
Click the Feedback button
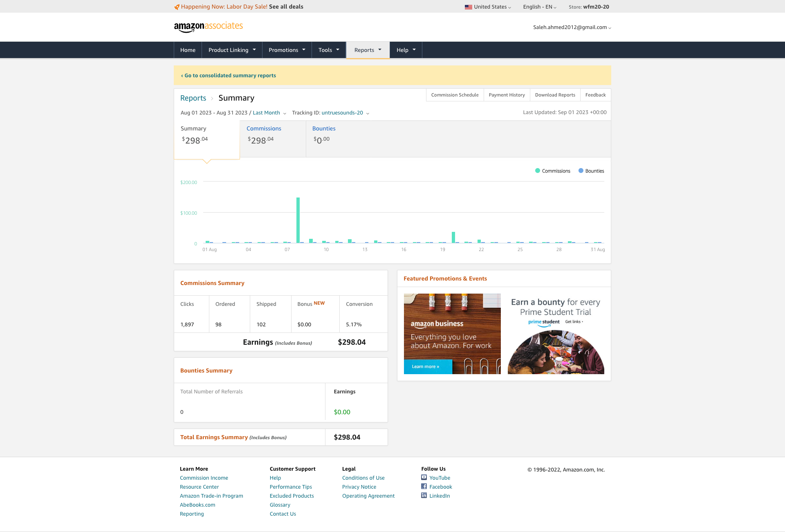click(x=595, y=95)
